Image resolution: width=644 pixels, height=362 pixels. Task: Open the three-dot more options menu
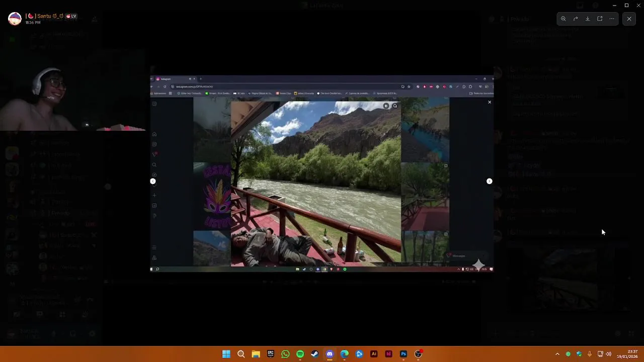point(612,19)
